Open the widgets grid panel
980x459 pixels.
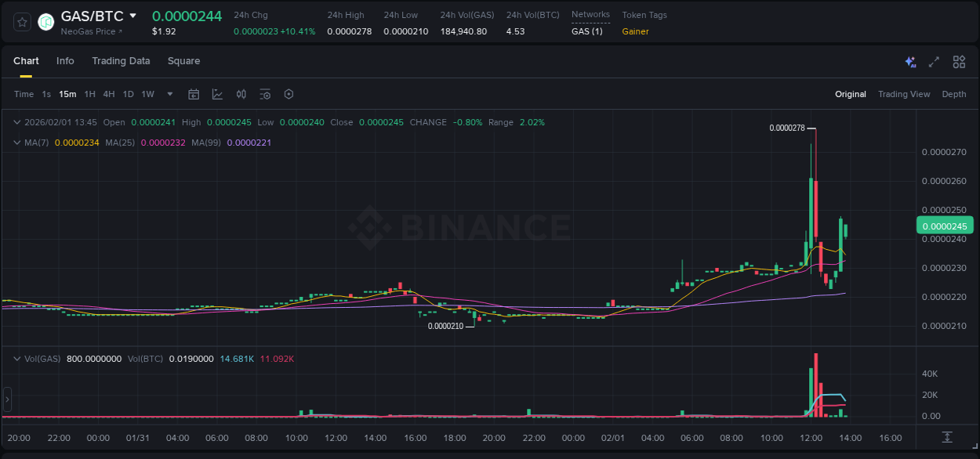[959, 61]
